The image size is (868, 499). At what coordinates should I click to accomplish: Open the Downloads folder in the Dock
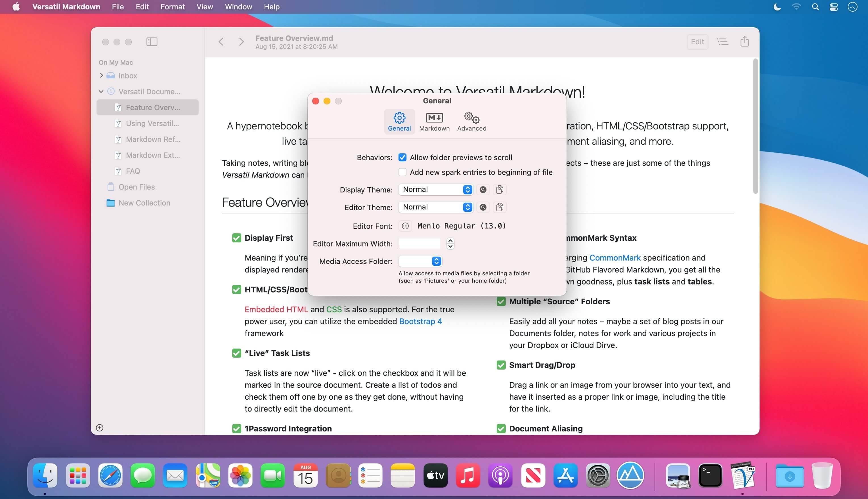790,475
